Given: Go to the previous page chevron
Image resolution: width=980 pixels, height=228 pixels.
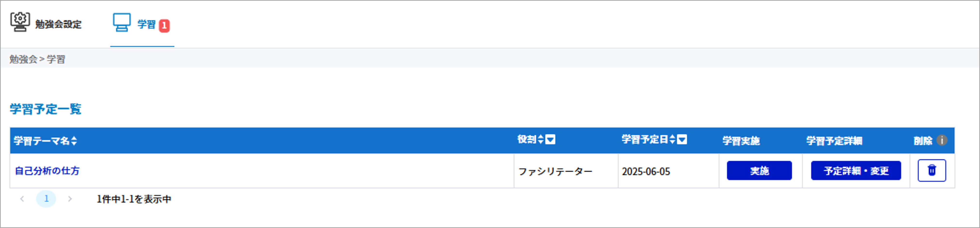Looking at the screenshot, I should tap(22, 199).
